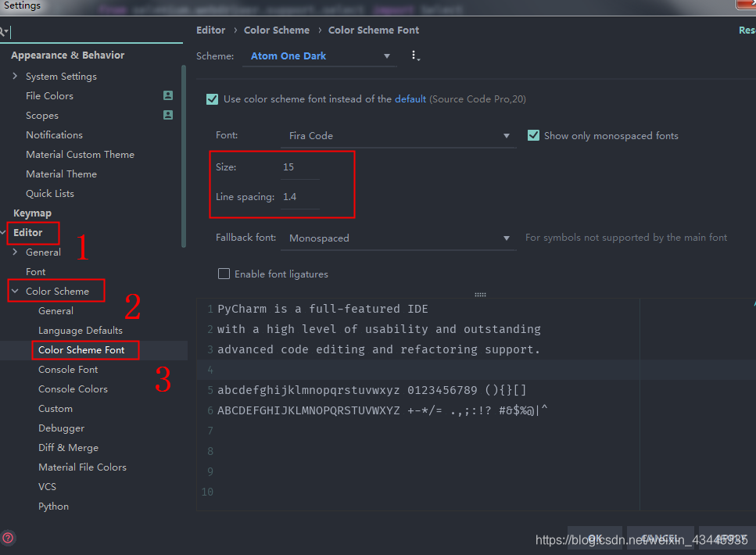Select Font under Editor
This screenshot has width=756, height=555.
click(x=36, y=271)
